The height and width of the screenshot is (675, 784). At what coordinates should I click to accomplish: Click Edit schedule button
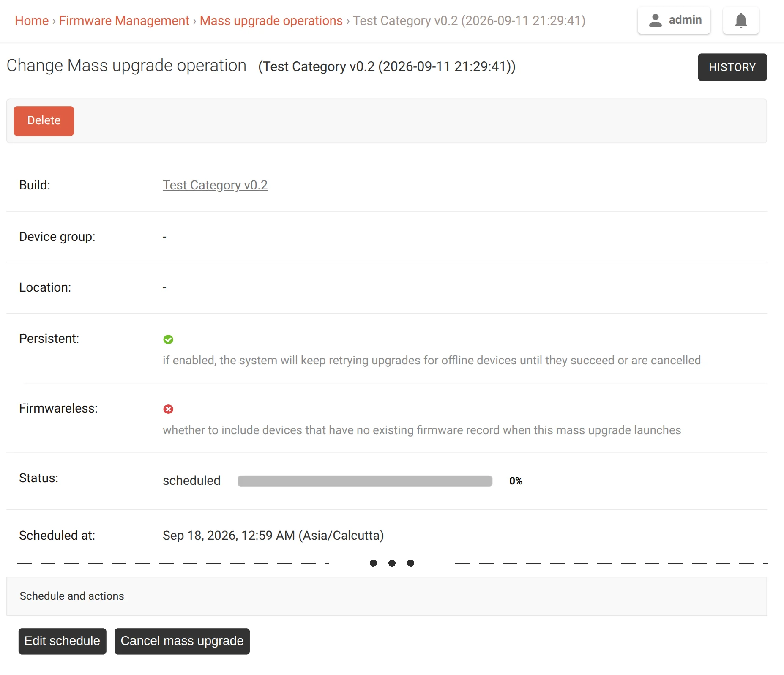point(62,641)
